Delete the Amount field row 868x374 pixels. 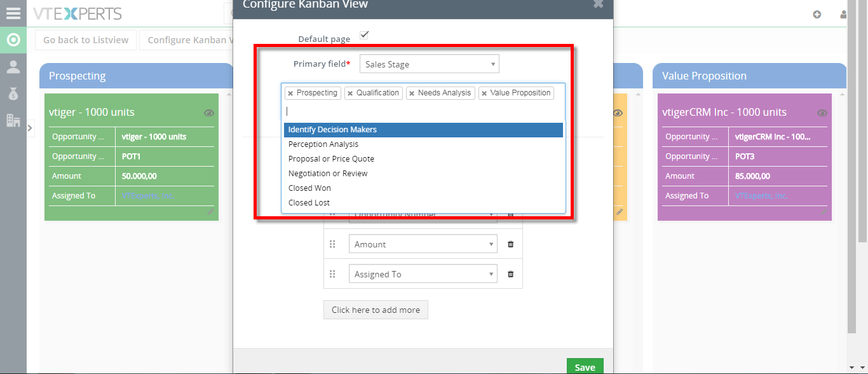(510, 244)
